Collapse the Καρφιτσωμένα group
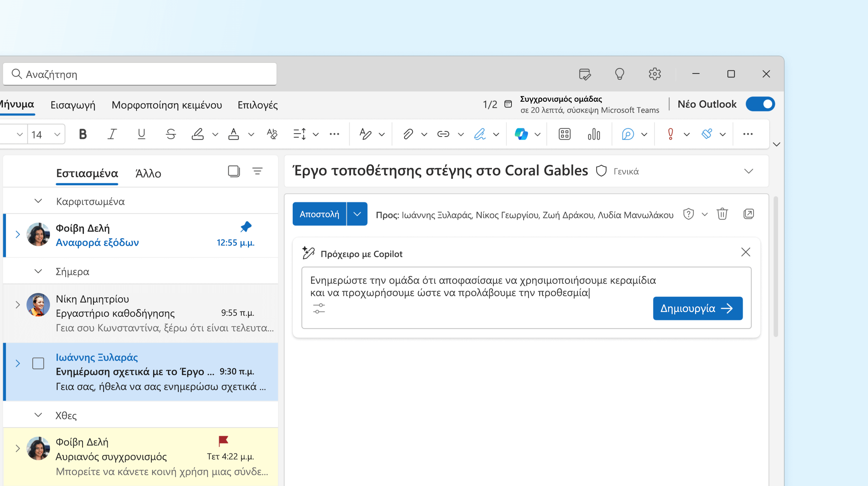Viewport: 868px width, 486px height. 38,201
